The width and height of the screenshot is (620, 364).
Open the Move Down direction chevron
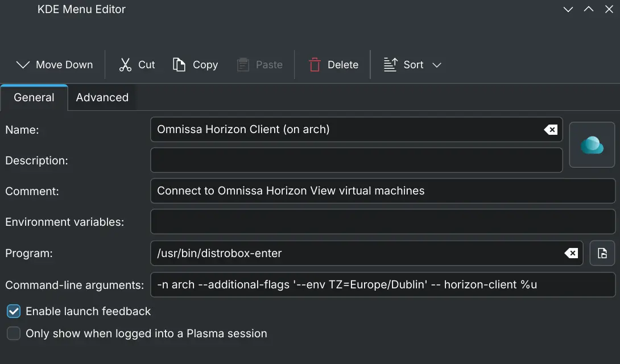(23, 64)
